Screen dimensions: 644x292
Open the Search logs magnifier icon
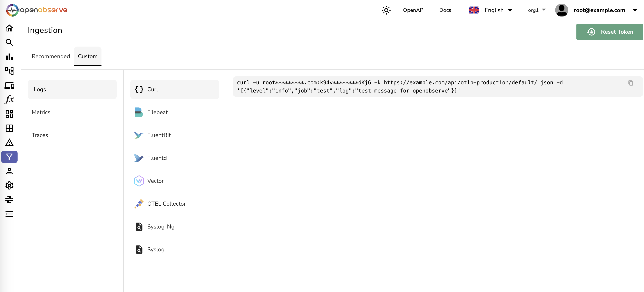pyautogui.click(x=9, y=42)
